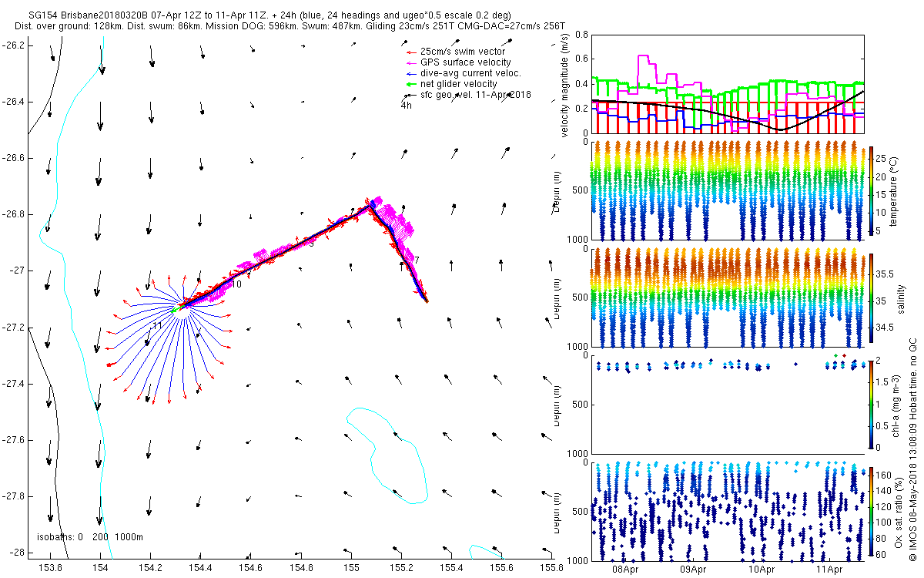Click the '154.4' longitude tick label
Screen dimensions: 924x578
tap(201, 568)
